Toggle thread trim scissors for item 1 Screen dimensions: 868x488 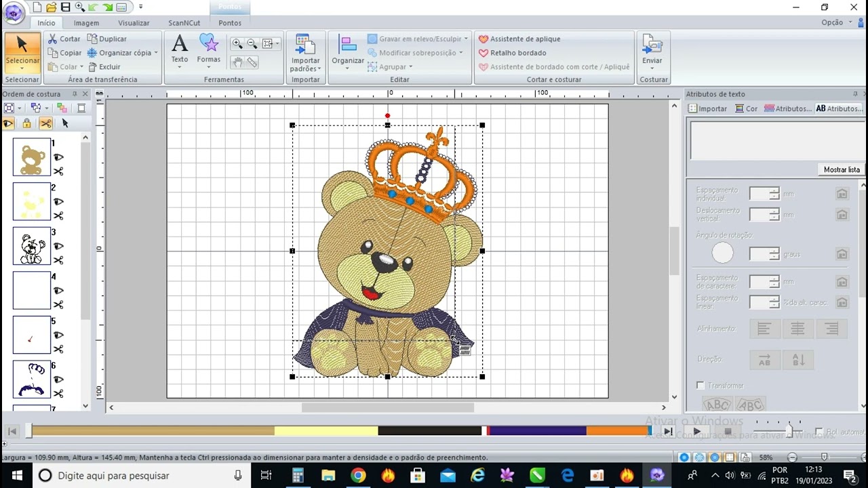[58, 171]
